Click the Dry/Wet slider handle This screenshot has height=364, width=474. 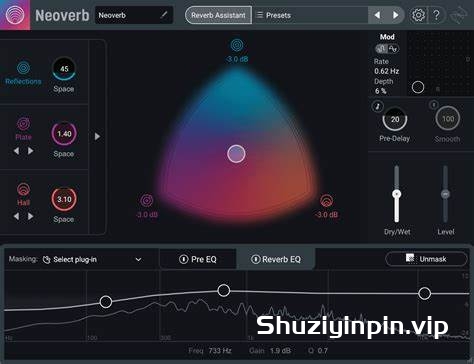tap(396, 194)
